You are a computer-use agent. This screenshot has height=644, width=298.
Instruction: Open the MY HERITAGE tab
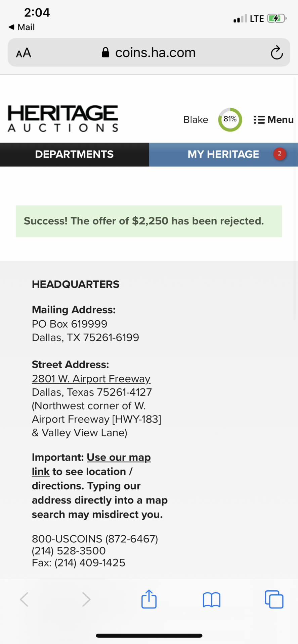[223, 154]
